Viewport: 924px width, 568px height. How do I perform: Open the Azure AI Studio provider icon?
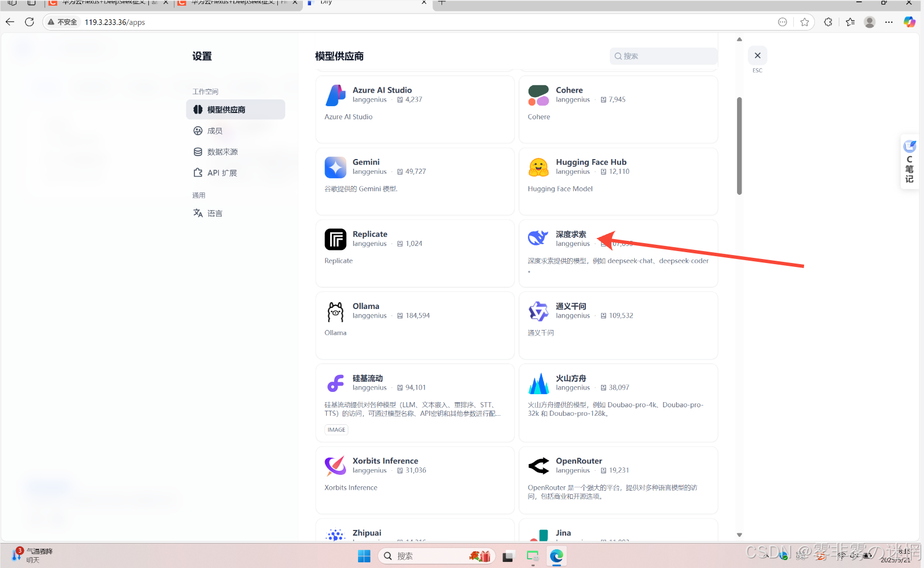pyautogui.click(x=335, y=95)
